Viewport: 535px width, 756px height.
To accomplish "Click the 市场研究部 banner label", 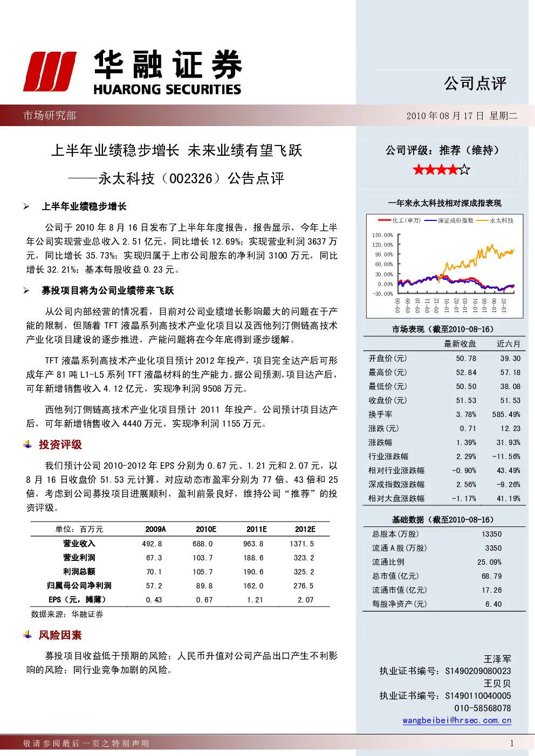I will coord(50,115).
